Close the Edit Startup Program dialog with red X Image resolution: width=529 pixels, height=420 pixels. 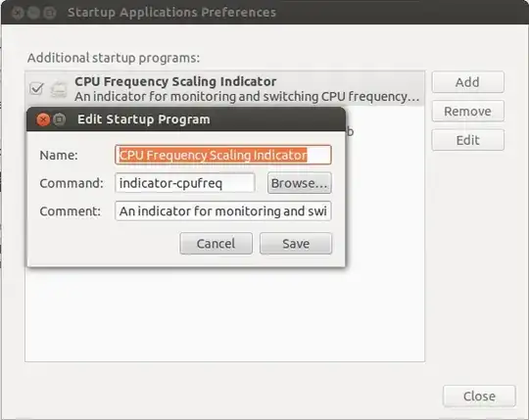43,119
